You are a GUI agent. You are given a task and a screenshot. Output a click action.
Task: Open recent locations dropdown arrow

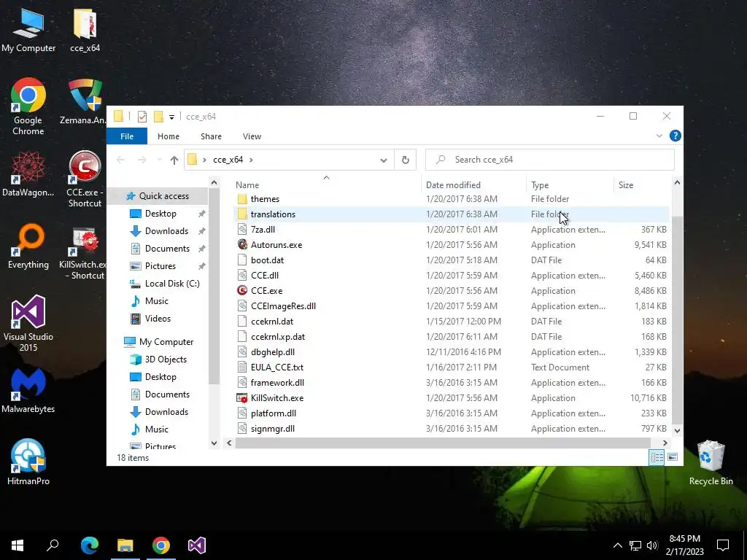[159, 160]
